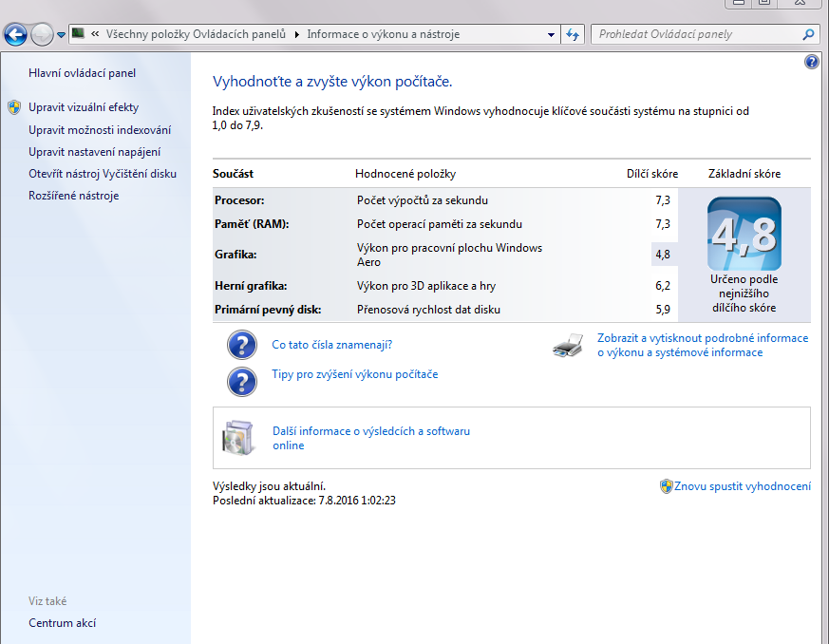829x644 pixels.
Task: Click 'Znovu spustit vyhodnocení' link
Action: 743,486
